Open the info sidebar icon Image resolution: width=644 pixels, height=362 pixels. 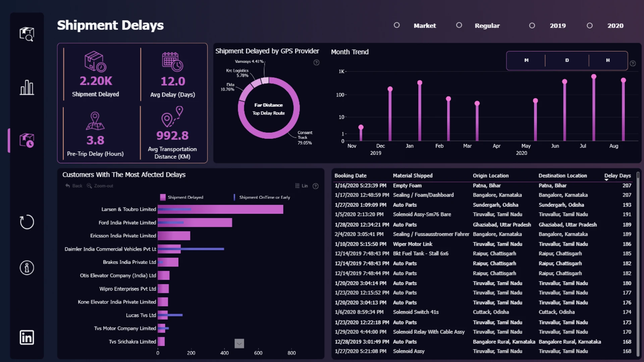tap(27, 268)
